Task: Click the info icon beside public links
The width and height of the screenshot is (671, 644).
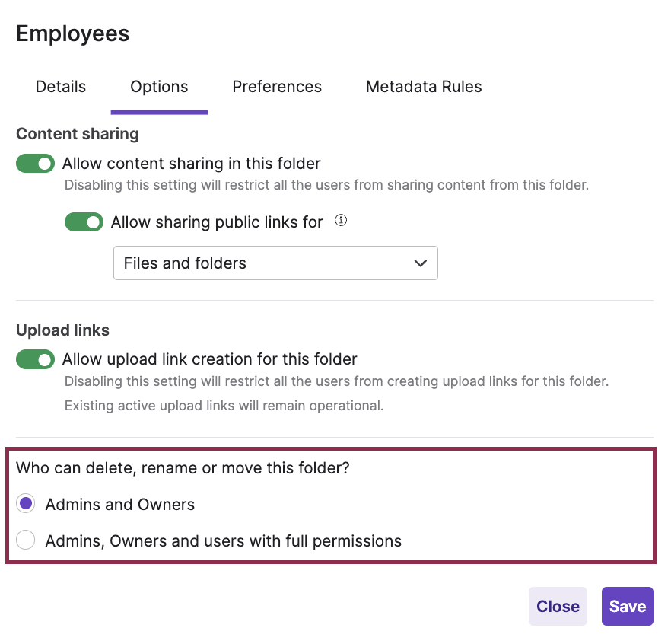Action: (x=341, y=222)
